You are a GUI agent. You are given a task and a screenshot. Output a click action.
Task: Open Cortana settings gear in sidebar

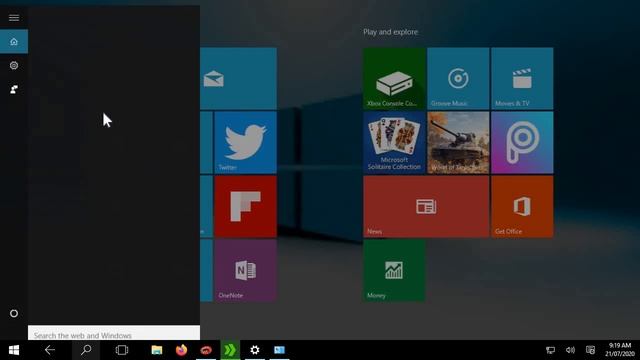pos(14,65)
